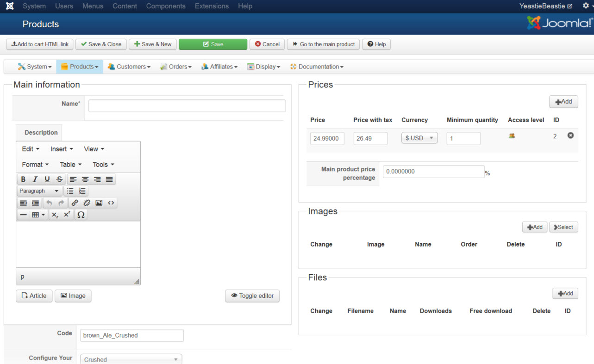Open the Joomla logo icon in top bar
594x364 pixels.
(x=10, y=6)
